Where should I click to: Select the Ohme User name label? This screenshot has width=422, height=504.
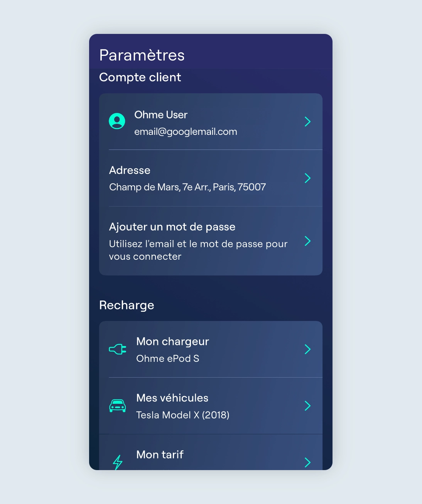[x=161, y=115]
